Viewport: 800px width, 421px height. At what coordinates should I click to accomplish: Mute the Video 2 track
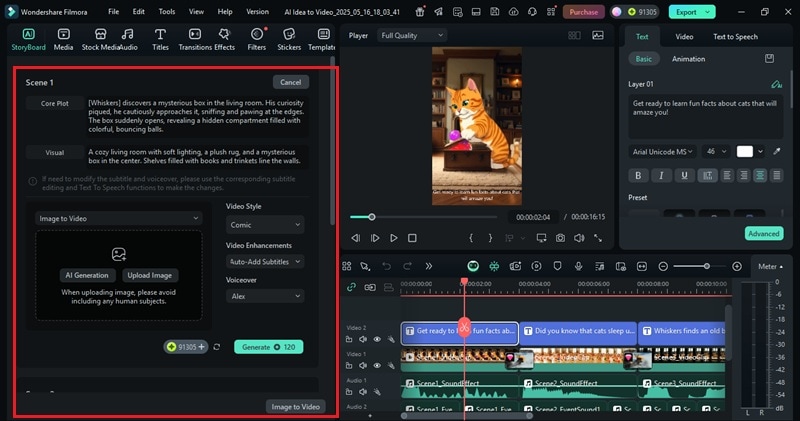[363, 339]
